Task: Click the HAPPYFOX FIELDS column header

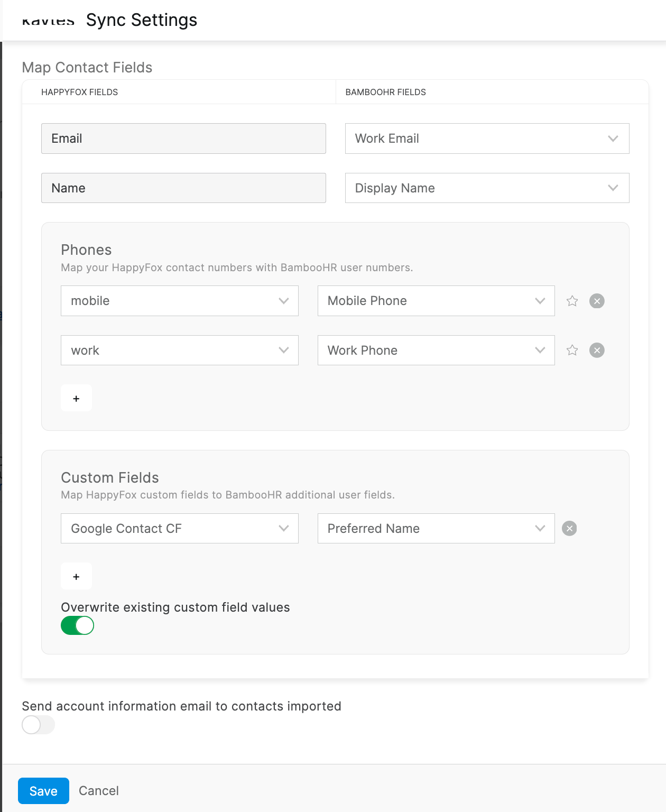Action: (x=79, y=92)
